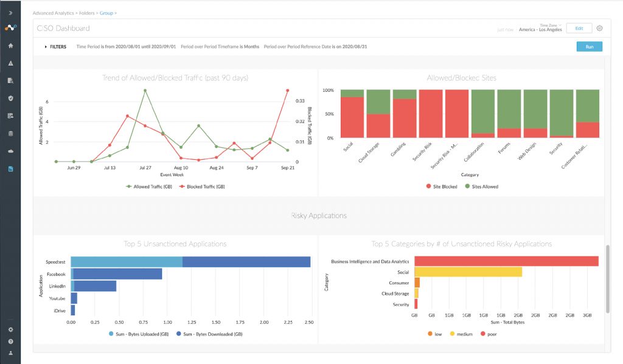Click the Edit button
This screenshot has height=364, width=623.
(x=579, y=28)
